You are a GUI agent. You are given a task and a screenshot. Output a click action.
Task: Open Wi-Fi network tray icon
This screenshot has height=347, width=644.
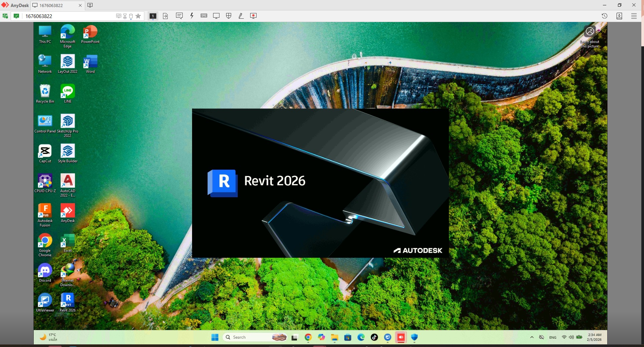564,337
